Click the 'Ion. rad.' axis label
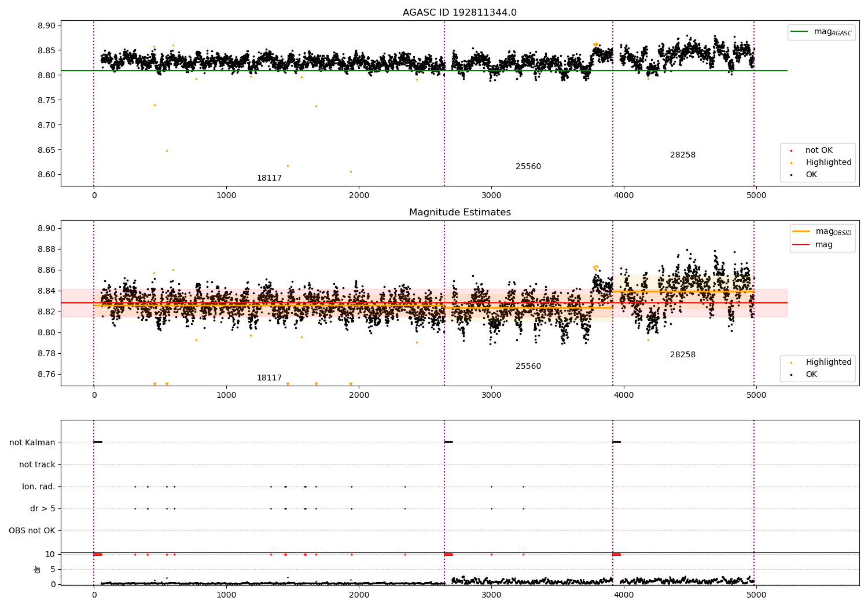The image size is (868, 608). tap(39, 487)
